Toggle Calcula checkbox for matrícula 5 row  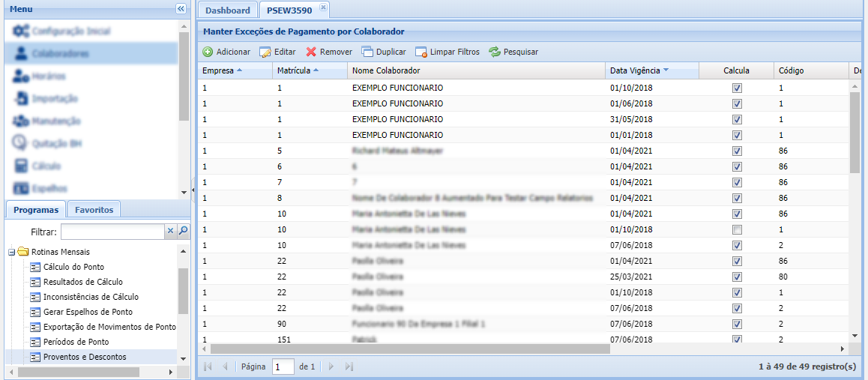(x=737, y=151)
